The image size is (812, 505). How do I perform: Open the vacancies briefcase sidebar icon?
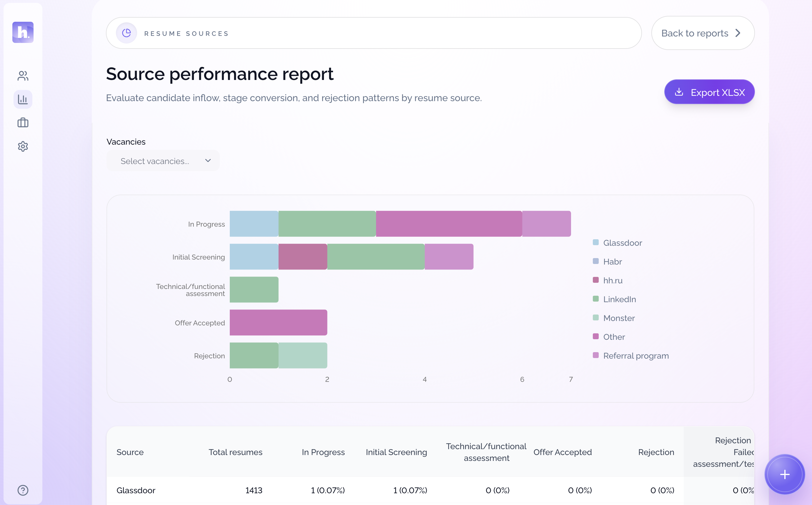point(23,123)
